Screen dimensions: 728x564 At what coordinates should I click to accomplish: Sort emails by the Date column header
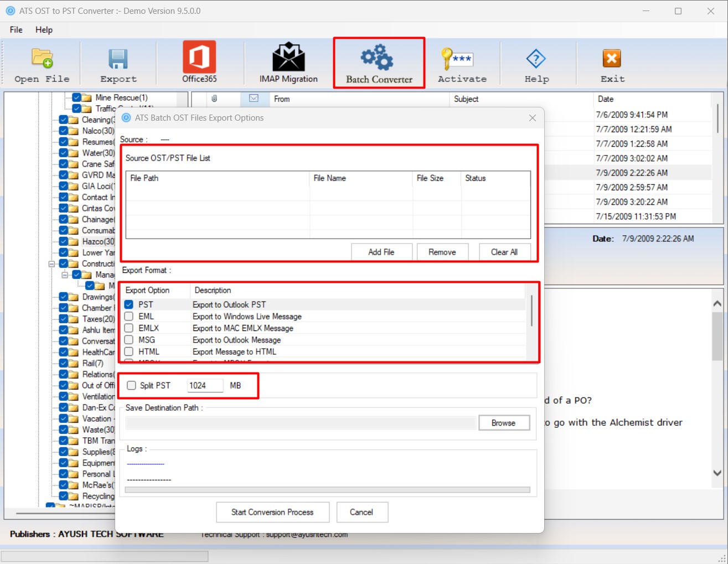652,99
